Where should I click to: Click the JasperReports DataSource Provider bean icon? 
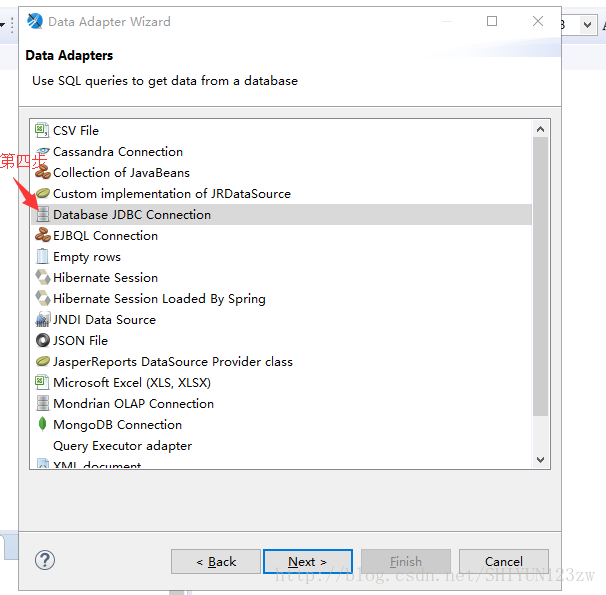click(x=43, y=361)
